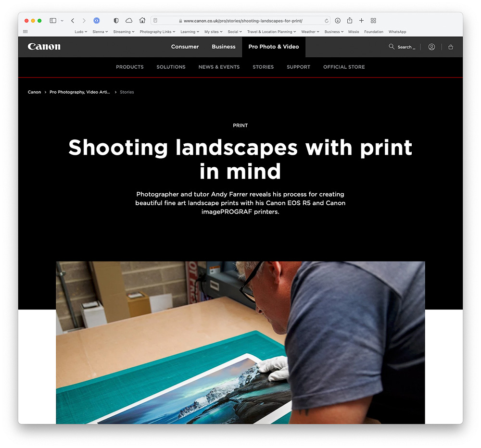Open the Official Store menu

(x=344, y=67)
